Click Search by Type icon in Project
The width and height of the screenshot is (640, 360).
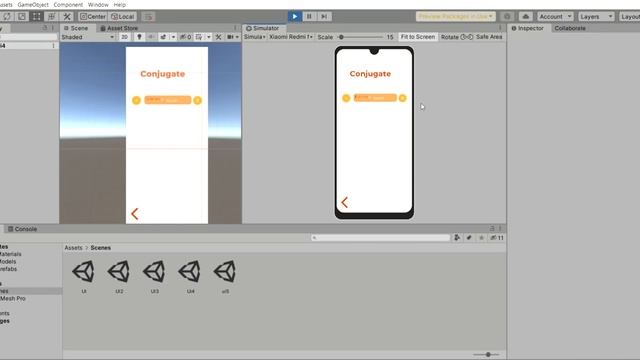[457, 238]
